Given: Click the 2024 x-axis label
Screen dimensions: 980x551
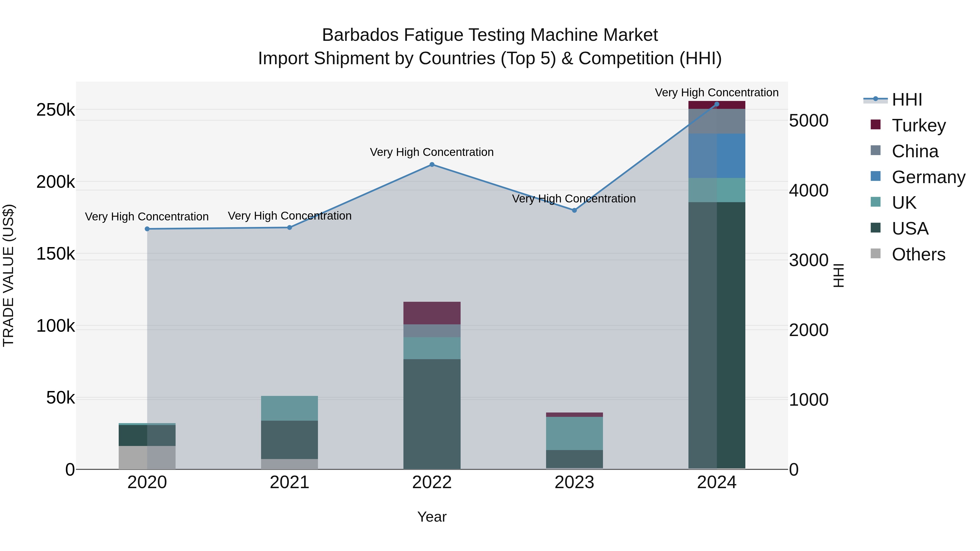Looking at the screenshot, I should coord(717,482).
